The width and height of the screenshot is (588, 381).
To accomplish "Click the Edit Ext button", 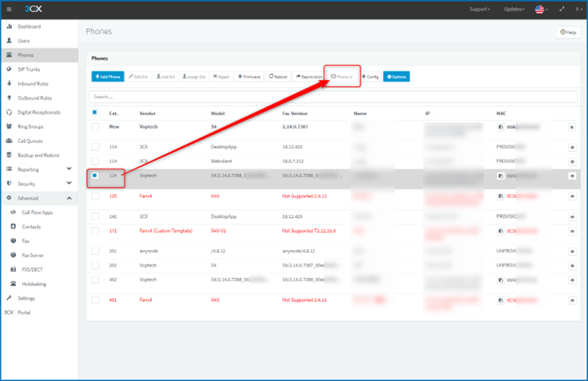I will [138, 77].
